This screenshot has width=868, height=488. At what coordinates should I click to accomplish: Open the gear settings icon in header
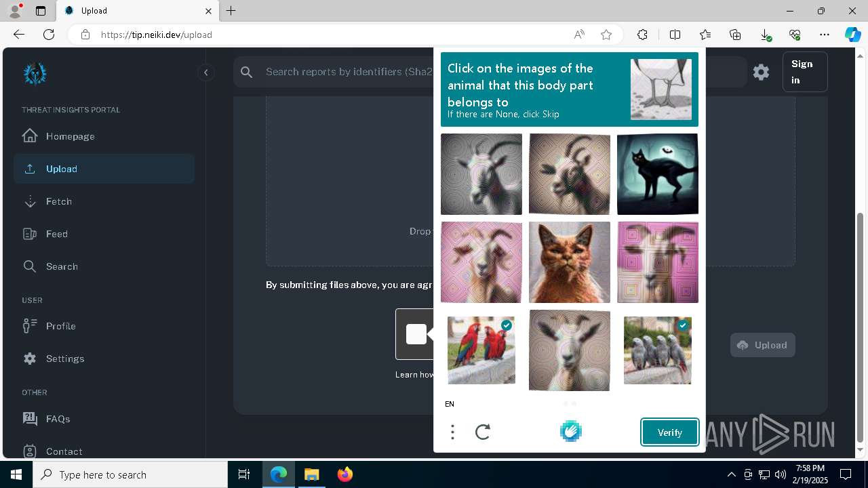click(761, 72)
